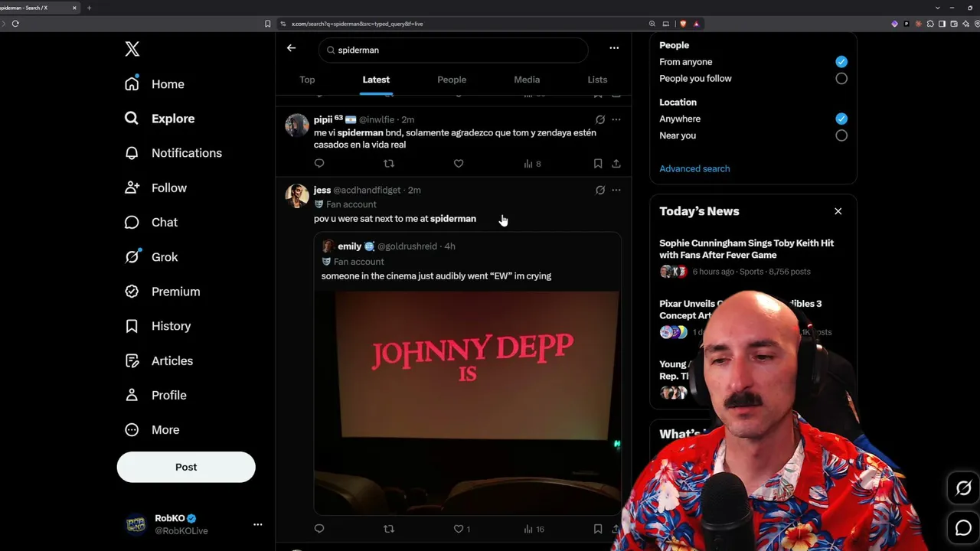This screenshot has width=980, height=551.
Task: Reload the page in the browser
Action: (15, 24)
